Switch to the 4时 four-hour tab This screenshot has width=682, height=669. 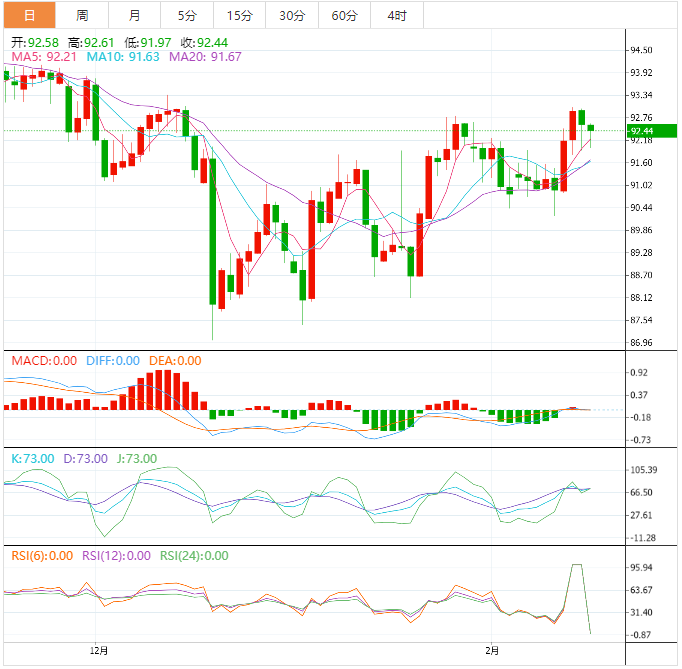pyautogui.click(x=396, y=15)
